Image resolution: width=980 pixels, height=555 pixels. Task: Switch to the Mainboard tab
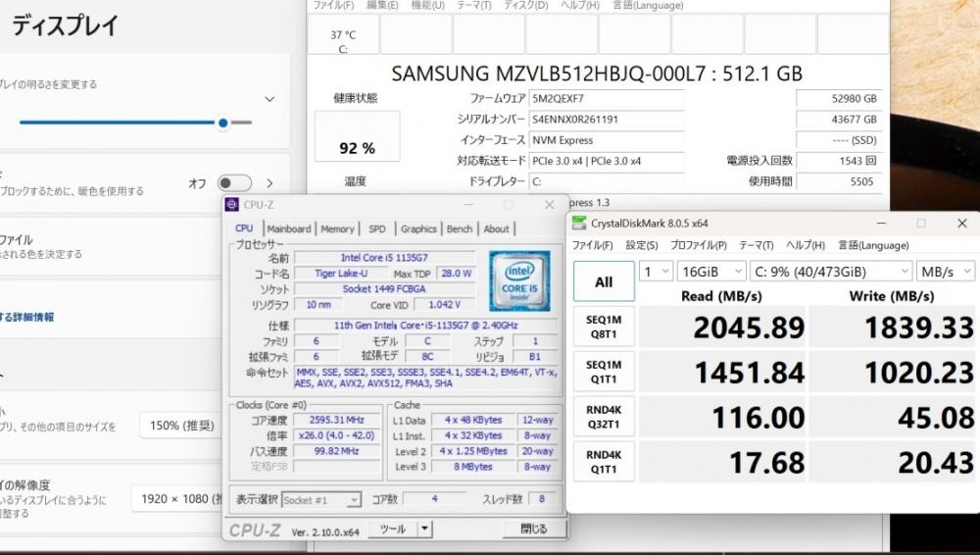click(289, 229)
